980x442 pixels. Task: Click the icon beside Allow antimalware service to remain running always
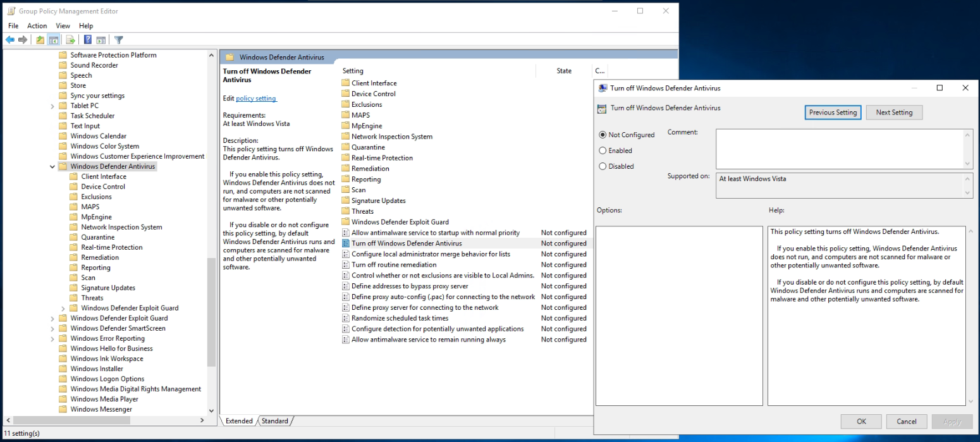point(346,340)
